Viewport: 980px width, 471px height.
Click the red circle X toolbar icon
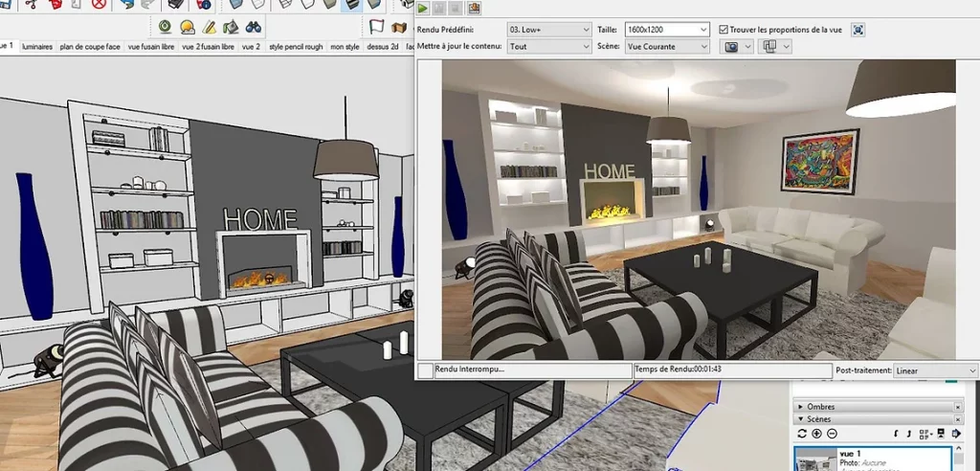(100, 5)
